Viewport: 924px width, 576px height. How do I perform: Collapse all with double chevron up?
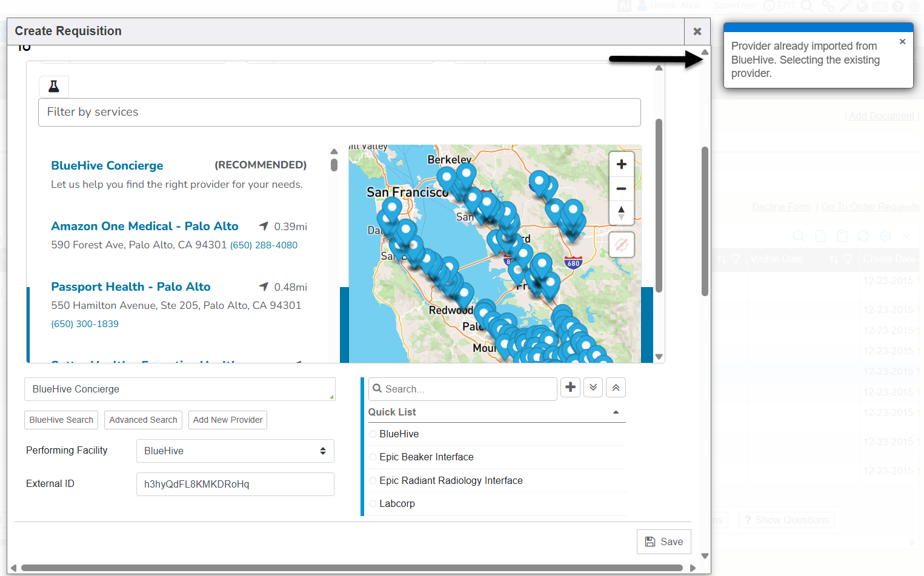[616, 388]
